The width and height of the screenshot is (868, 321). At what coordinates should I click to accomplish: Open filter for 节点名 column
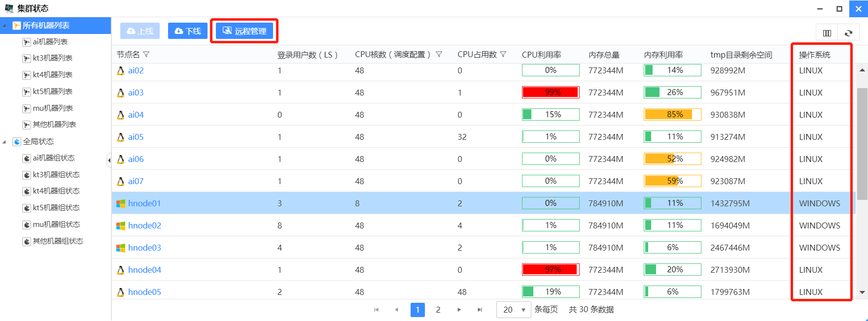(146, 55)
